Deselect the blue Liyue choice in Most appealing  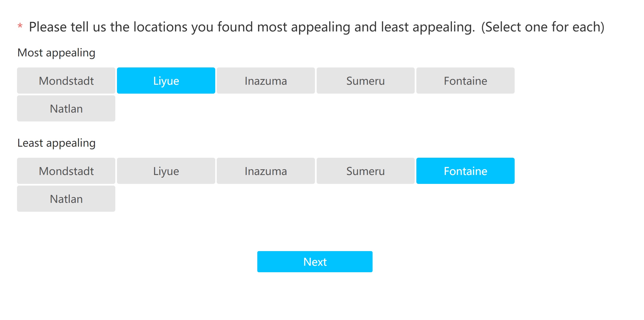(x=166, y=81)
